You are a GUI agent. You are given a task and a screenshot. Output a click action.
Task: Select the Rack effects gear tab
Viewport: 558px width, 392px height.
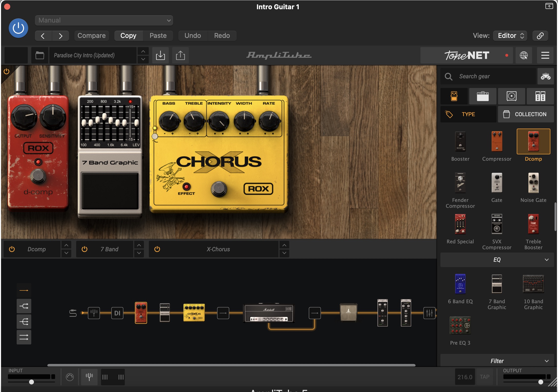540,96
